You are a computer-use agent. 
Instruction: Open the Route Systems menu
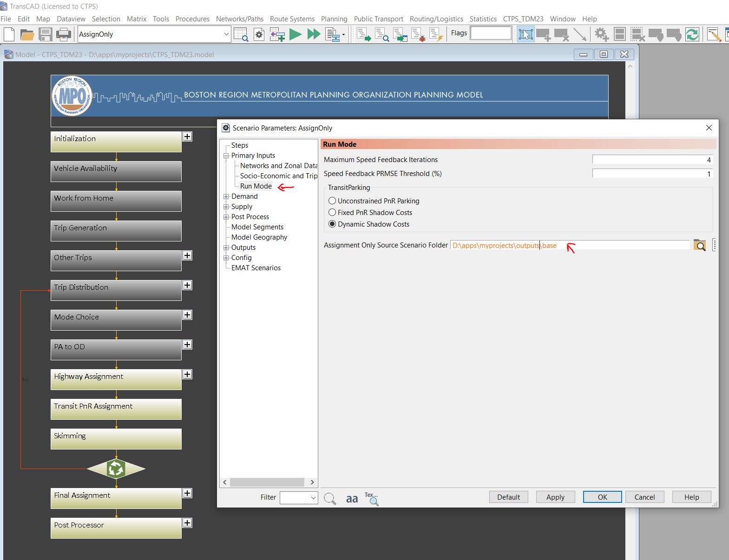(x=292, y=19)
